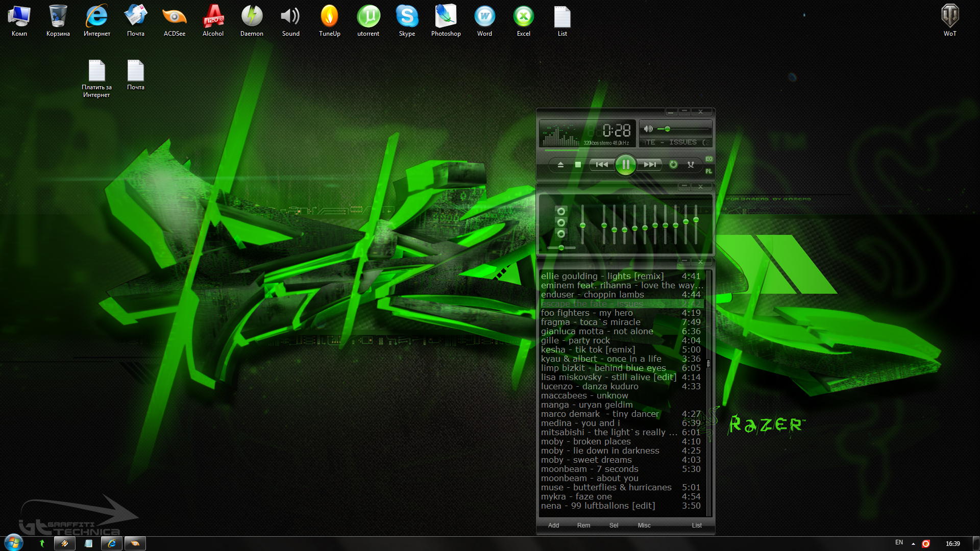Click the EN language indicator in taskbar
Viewport: 980px width, 551px height.
tap(899, 543)
